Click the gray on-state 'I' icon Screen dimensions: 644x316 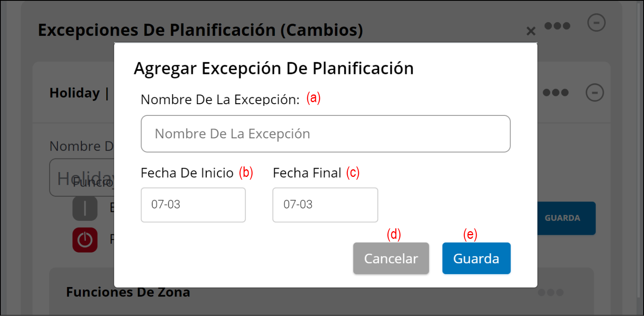coord(85,209)
